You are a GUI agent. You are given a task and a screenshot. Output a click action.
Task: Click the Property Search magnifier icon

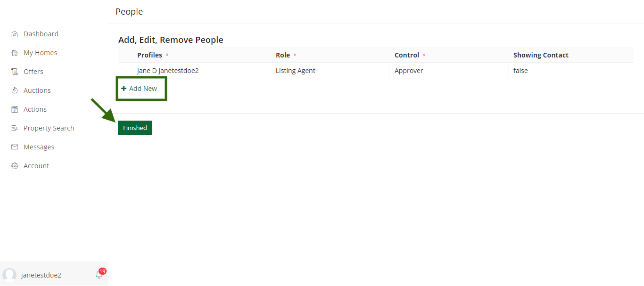coord(15,128)
